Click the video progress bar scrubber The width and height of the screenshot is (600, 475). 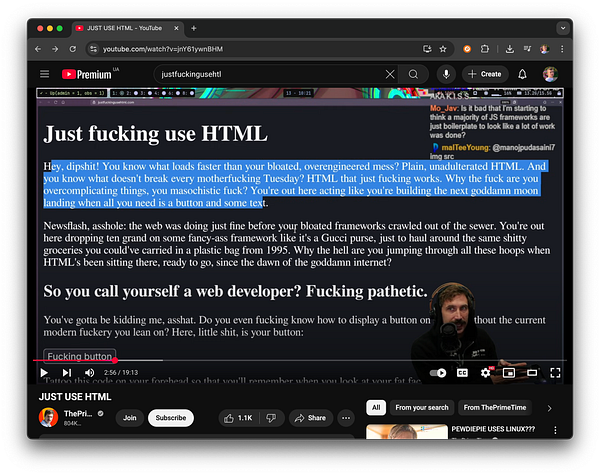pyautogui.click(x=115, y=360)
